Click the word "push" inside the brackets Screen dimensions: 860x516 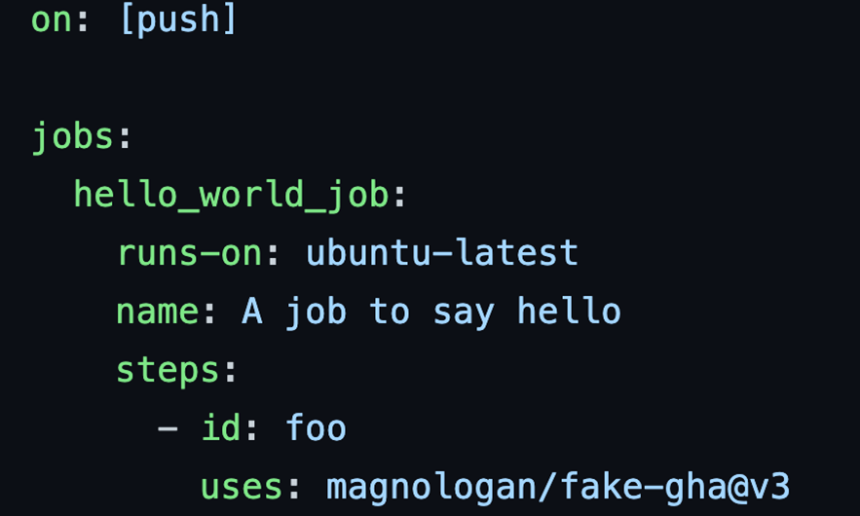coord(178,18)
